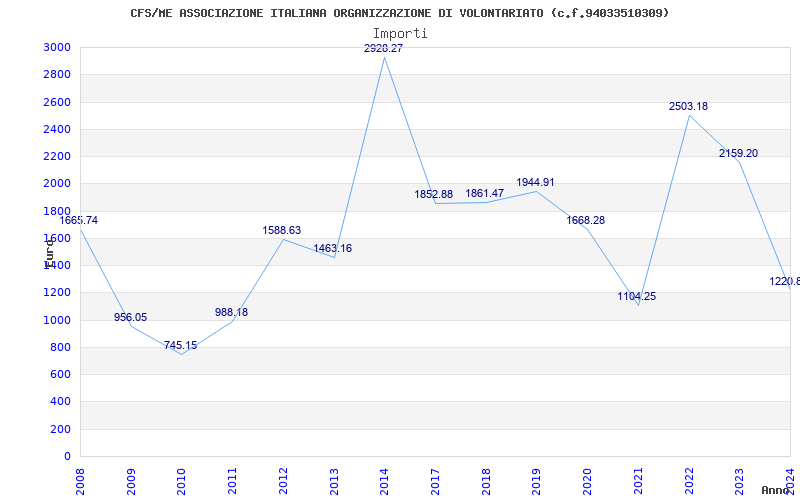The width and height of the screenshot is (800, 500).
Task: Click the 2159.20 data label
Action: (738, 153)
